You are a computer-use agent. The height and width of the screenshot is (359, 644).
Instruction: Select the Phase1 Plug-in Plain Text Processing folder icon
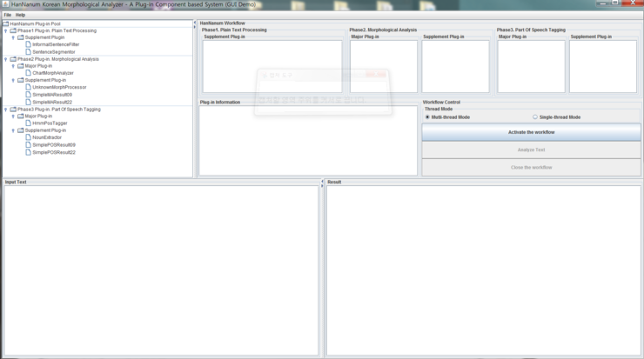[13, 30]
